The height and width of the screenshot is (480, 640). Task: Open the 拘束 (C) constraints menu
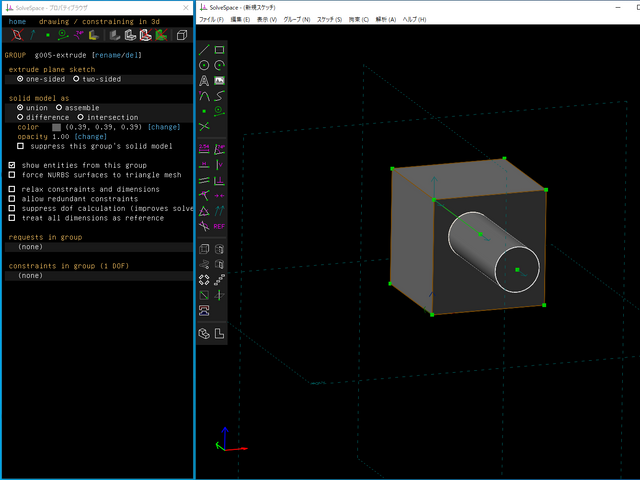click(358, 19)
